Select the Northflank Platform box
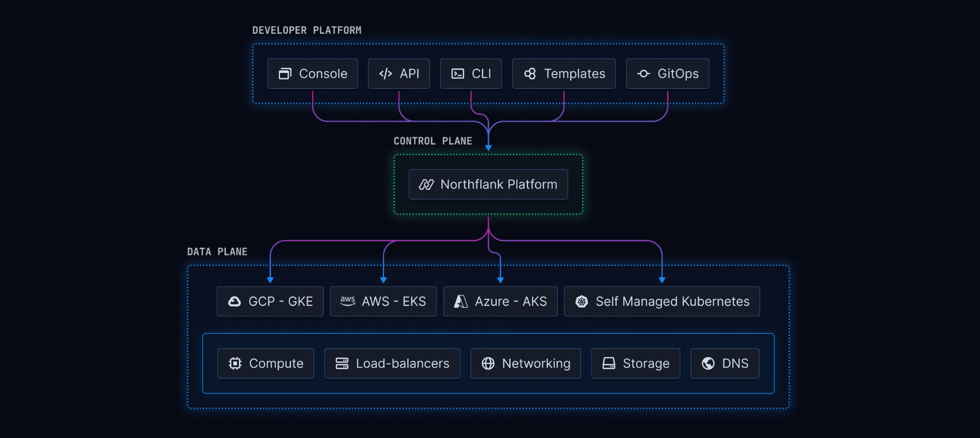 pyautogui.click(x=488, y=185)
